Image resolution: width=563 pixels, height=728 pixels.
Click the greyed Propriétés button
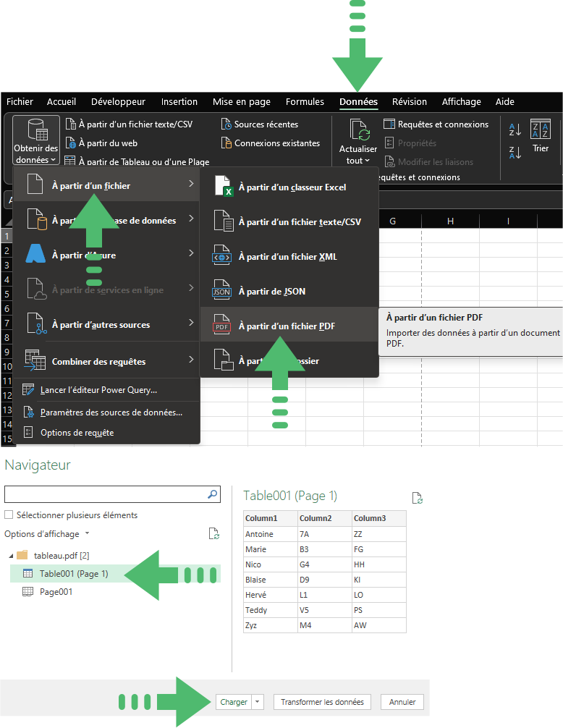point(410,143)
